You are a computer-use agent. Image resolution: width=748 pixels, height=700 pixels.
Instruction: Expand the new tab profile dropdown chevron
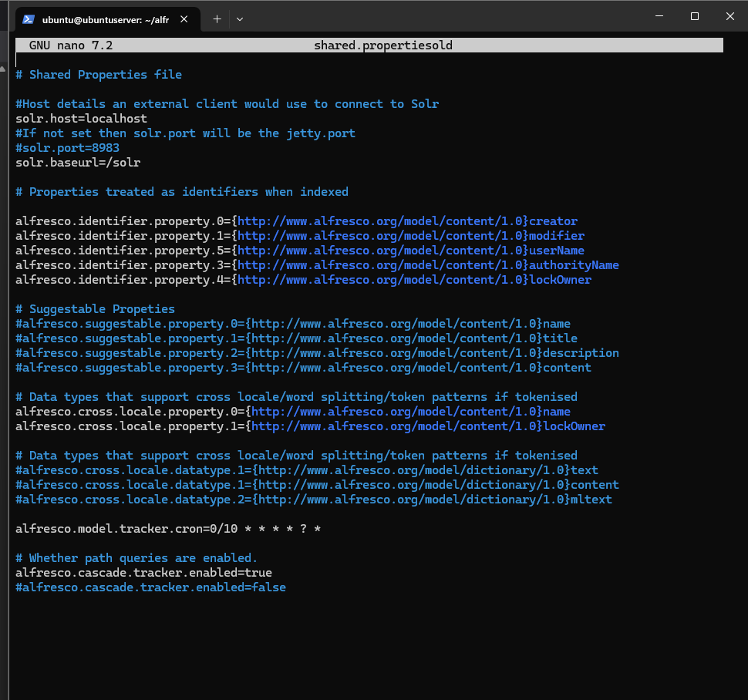240,19
